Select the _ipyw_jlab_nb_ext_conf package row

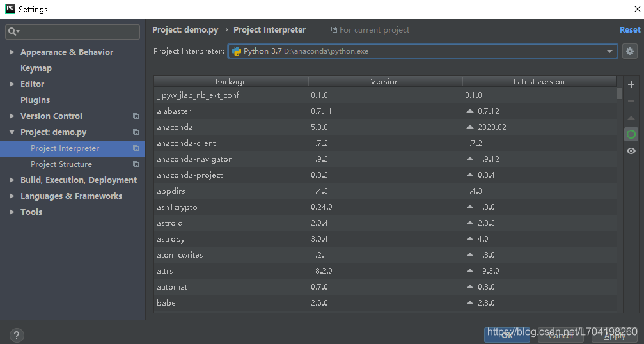(x=385, y=95)
